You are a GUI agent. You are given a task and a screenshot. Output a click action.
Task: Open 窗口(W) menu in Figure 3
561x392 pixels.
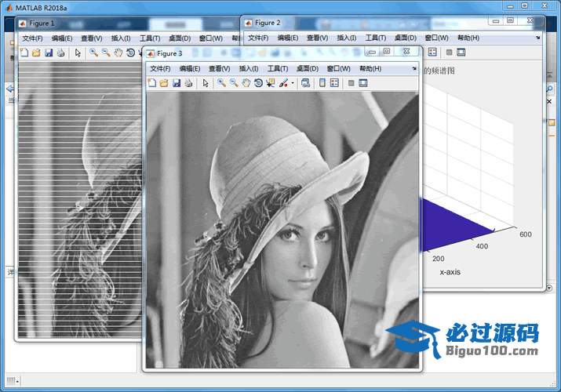(338, 69)
